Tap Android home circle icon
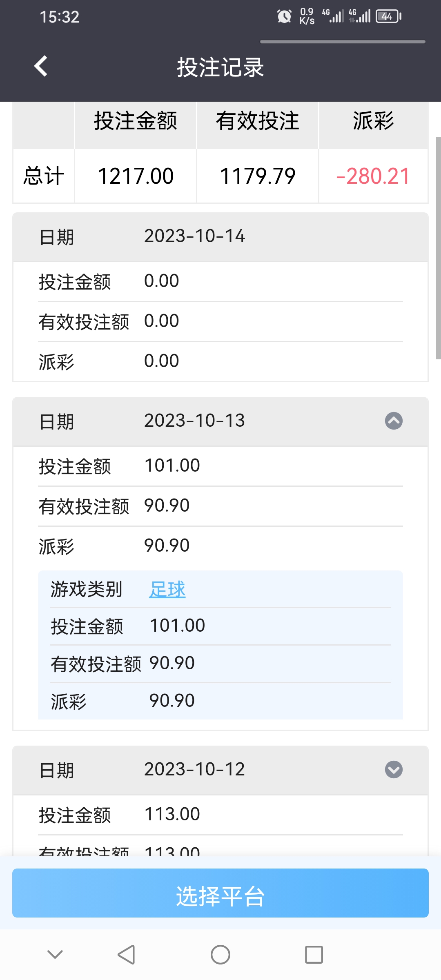 tap(220, 955)
